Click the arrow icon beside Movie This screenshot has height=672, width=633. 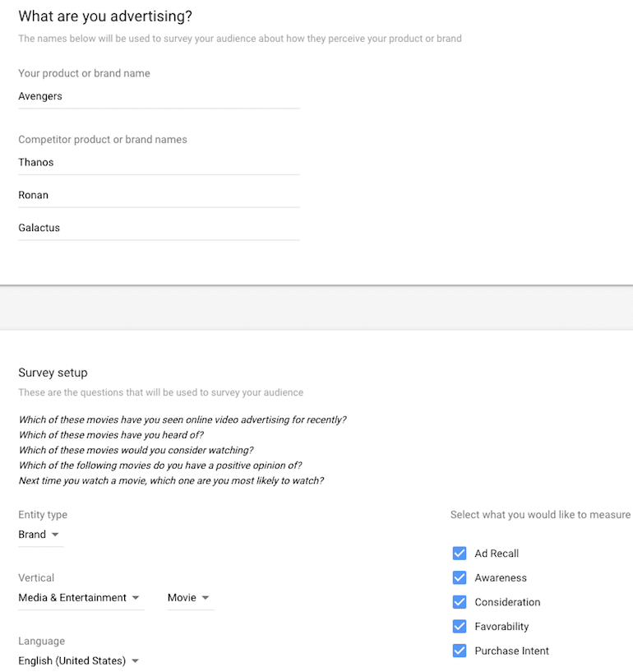coord(206,598)
